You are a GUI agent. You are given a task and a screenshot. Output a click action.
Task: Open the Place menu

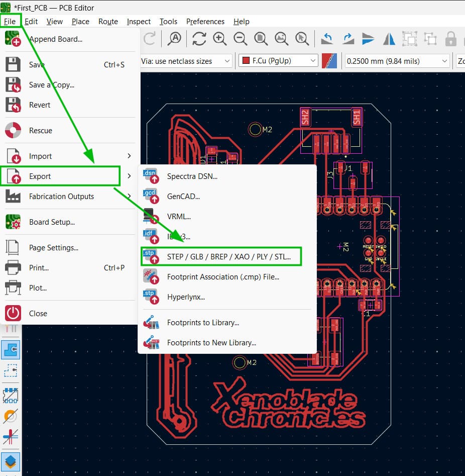click(x=80, y=22)
